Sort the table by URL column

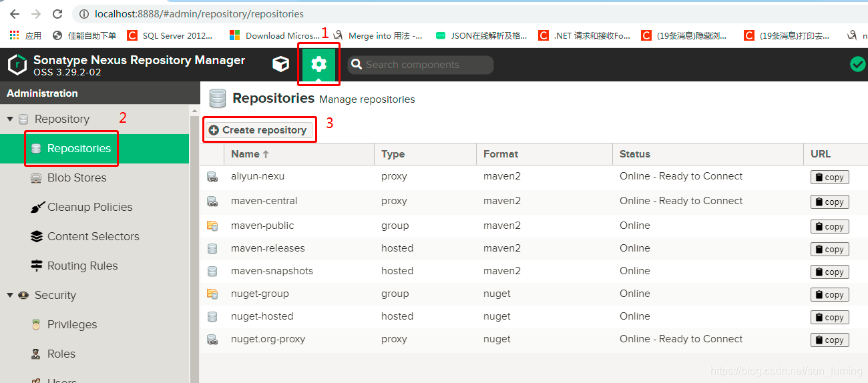tap(835, 154)
